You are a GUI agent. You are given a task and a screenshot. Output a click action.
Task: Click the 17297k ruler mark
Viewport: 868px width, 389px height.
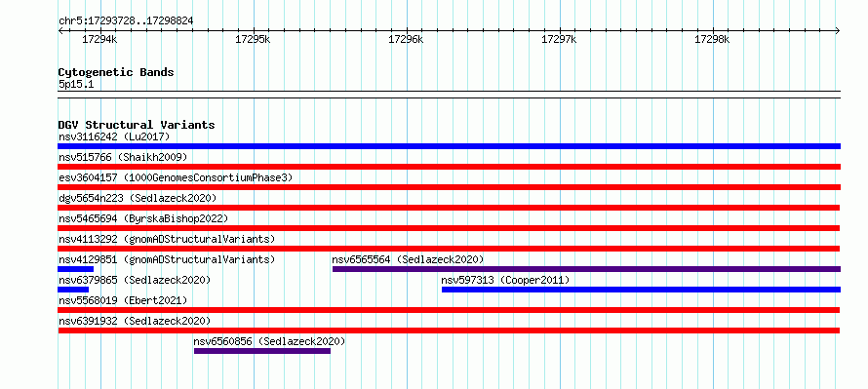pos(559,39)
